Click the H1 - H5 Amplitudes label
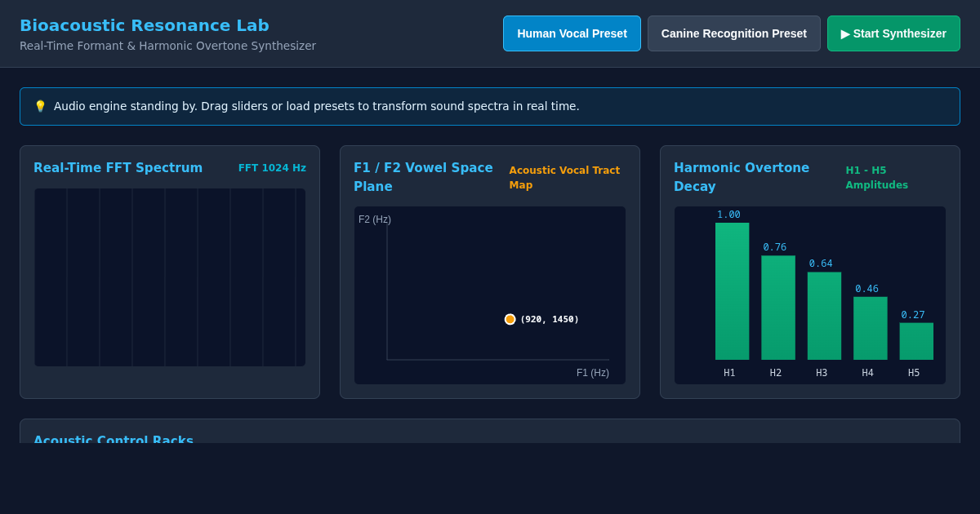Image resolution: width=980 pixels, height=514 pixels. 877,178
